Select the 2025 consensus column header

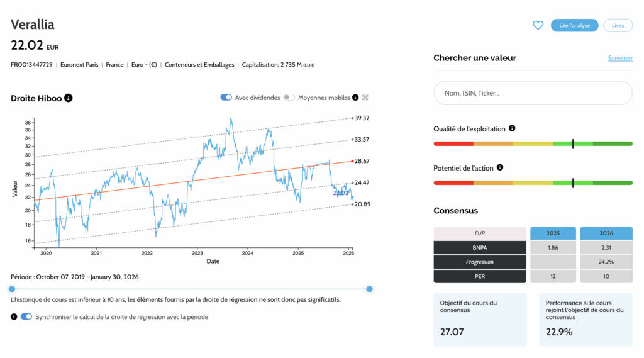tap(552, 233)
